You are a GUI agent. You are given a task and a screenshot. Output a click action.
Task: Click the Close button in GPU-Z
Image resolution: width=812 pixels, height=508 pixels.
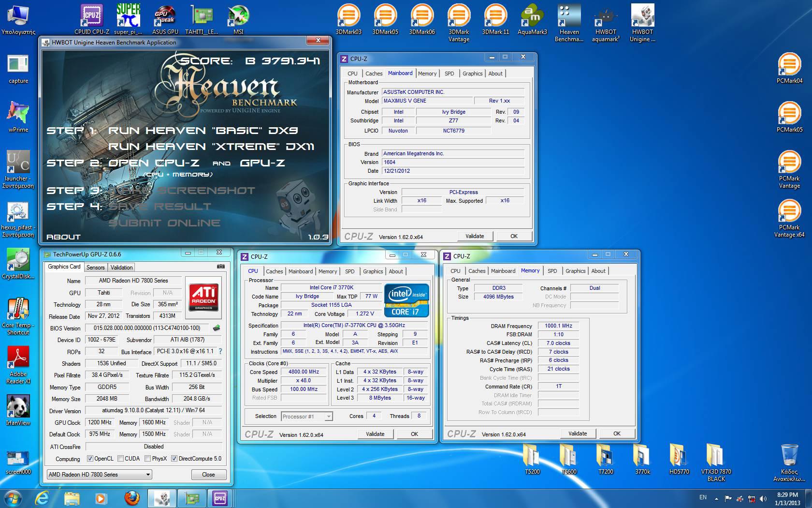coord(208,475)
